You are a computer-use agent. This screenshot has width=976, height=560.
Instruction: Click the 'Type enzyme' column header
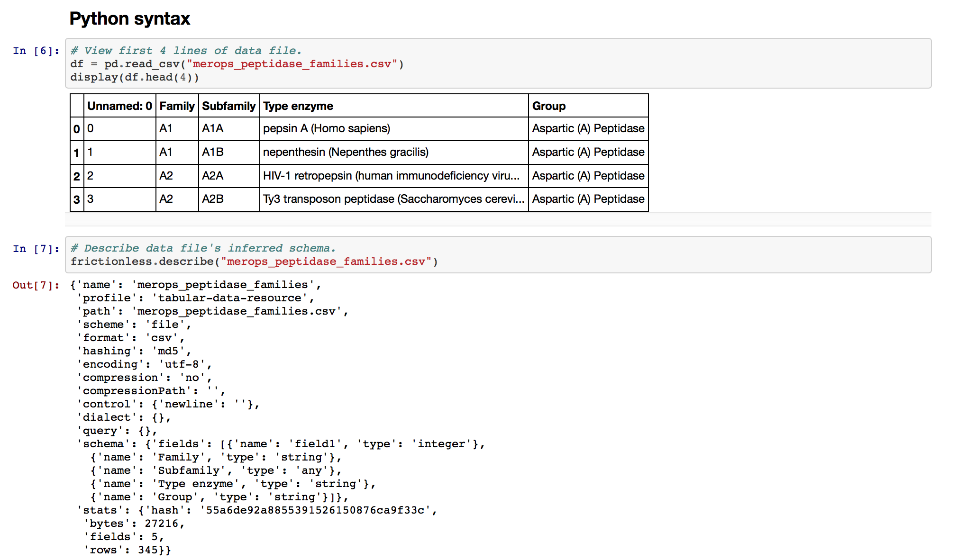[394, 106]
